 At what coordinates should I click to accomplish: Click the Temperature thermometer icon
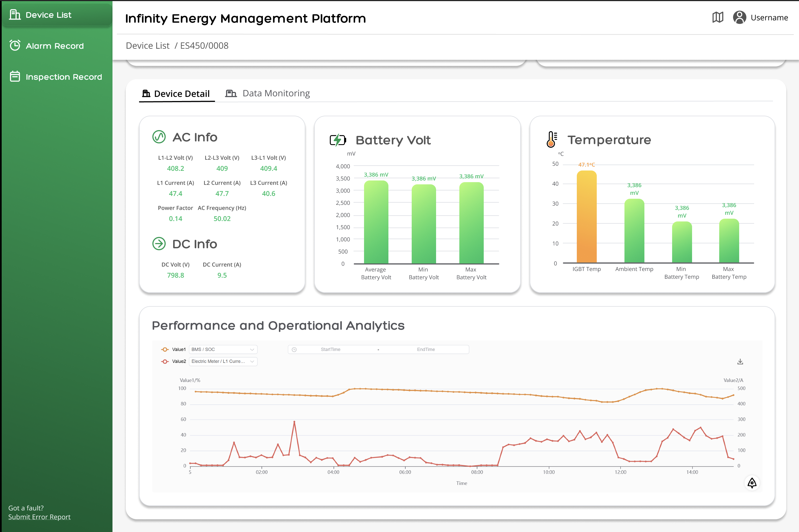click(x=552, y=140)
